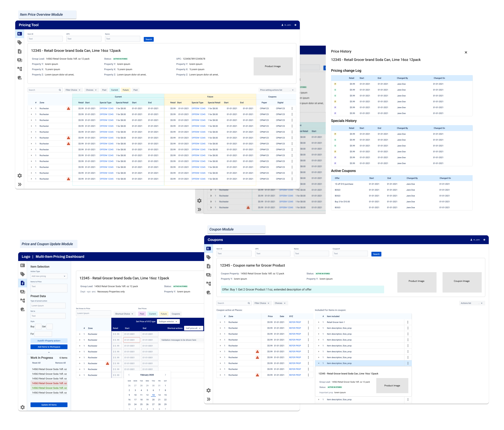Screen dimensions: 504x430
Task: Open the price tag icon in Coupons sidebar
Action: point(208,257)
